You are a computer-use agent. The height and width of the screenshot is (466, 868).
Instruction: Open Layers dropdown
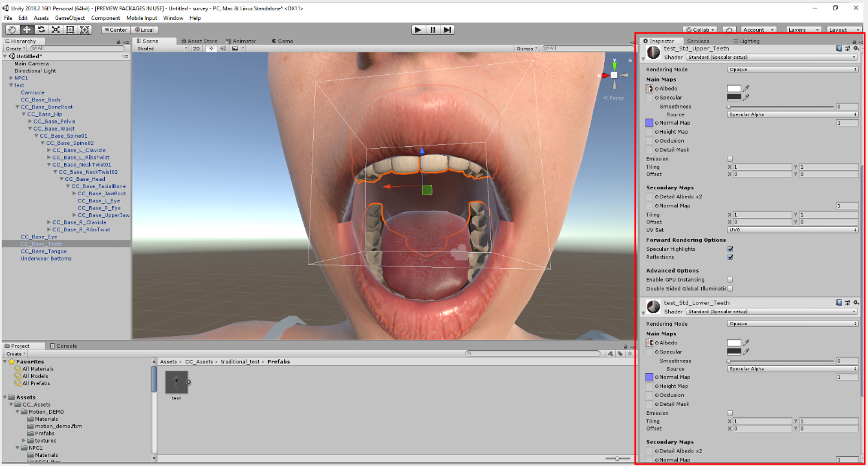803,30
